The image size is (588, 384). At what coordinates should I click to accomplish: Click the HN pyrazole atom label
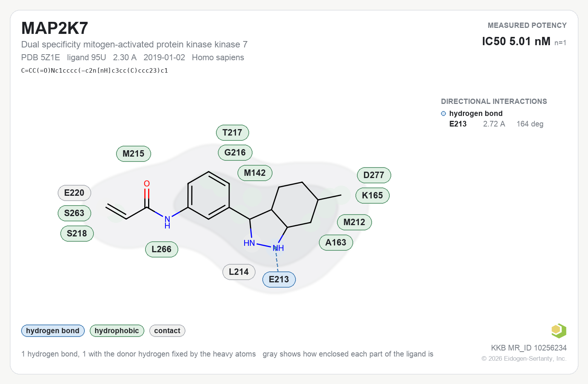click(249, 243)
